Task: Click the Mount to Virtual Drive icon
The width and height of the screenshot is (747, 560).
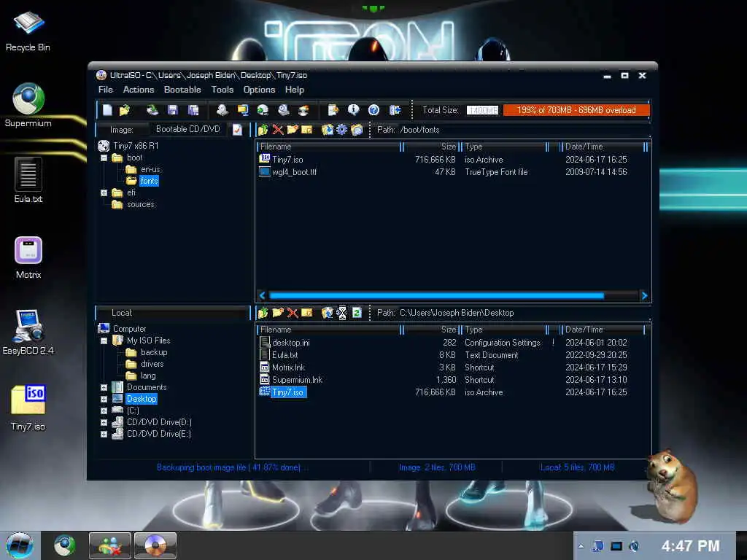Action: point(284,110)
